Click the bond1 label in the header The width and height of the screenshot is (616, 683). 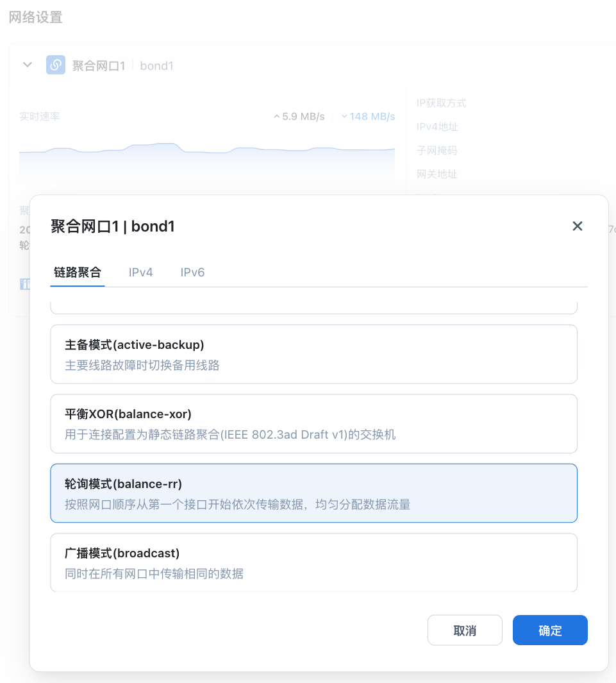[156, 66]
